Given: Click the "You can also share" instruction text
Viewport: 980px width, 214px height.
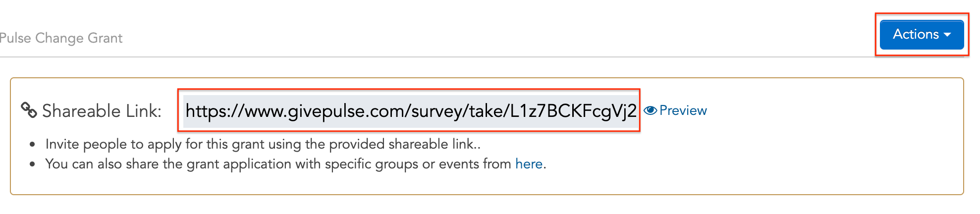Looking at the screenshot, I should pos(295,164).
